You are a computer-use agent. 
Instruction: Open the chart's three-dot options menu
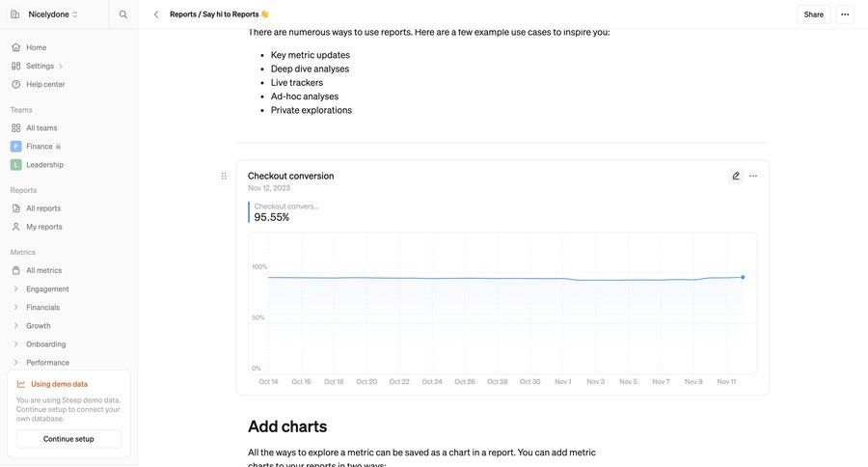[x=753, y=177]
